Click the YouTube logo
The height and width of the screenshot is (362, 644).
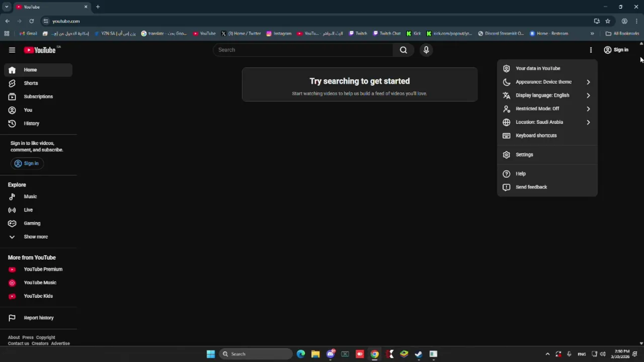pos(40,50)
